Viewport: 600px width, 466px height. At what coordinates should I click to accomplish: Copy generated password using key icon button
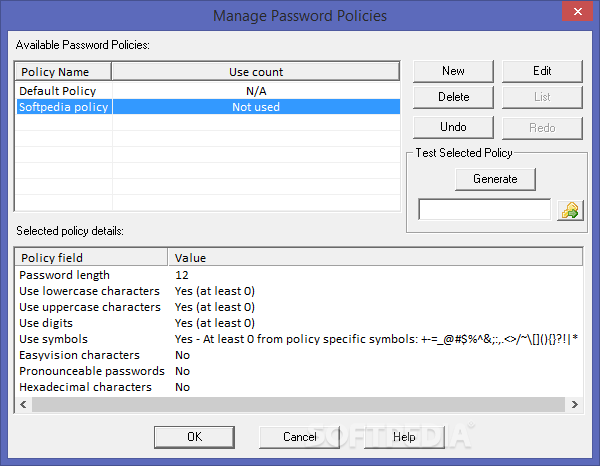[x=570, y=210]
